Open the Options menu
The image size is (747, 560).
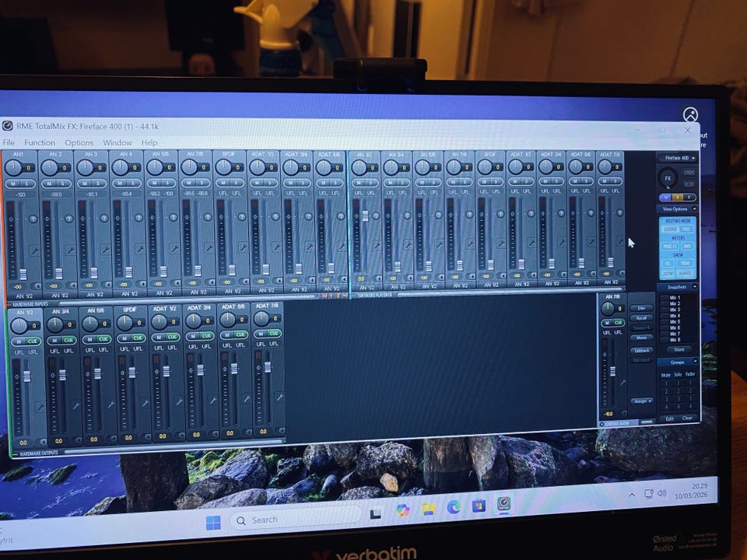[79, 142]
